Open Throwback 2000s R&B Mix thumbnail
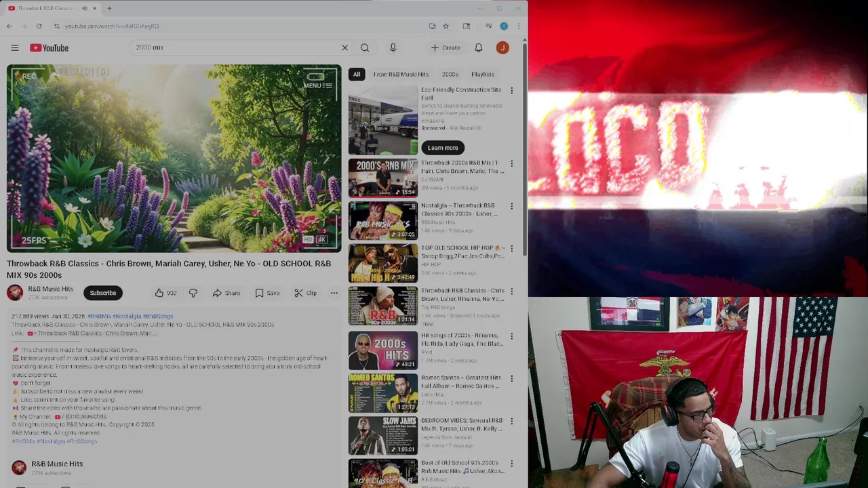 point(383,178)
